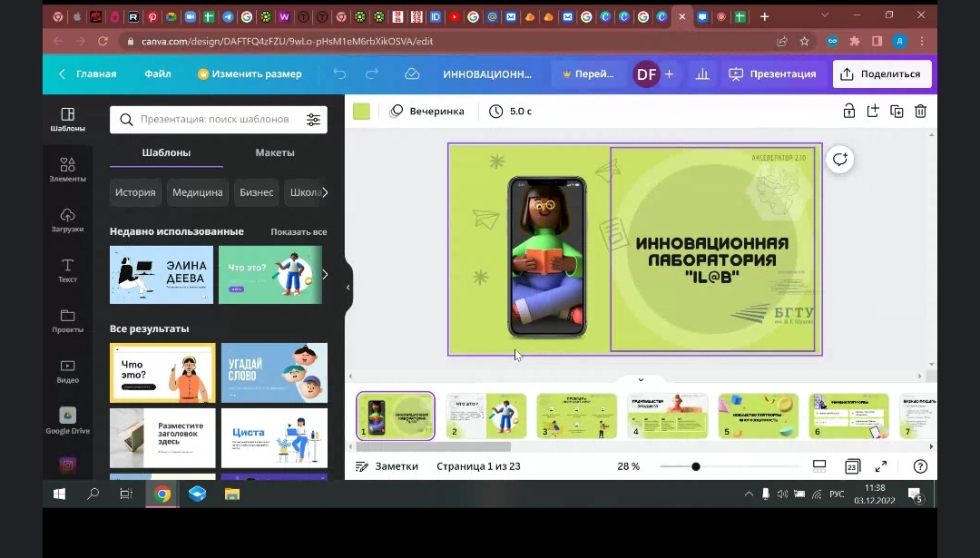Open the Элементы sidebar panel

(67, 170)
